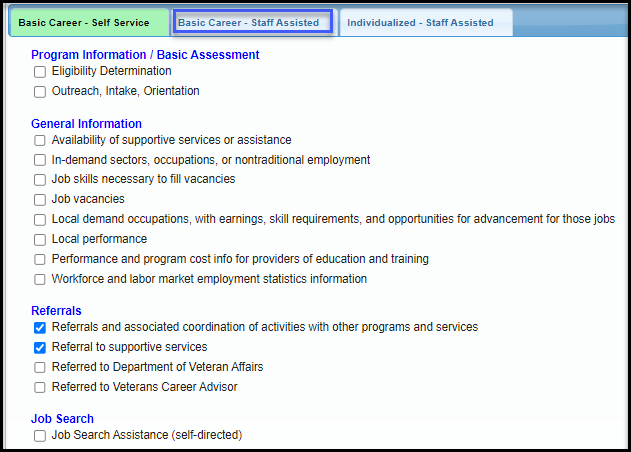Check In-demand sectors, occupations checkbox

pyautogui.click(x=40, y=160)
